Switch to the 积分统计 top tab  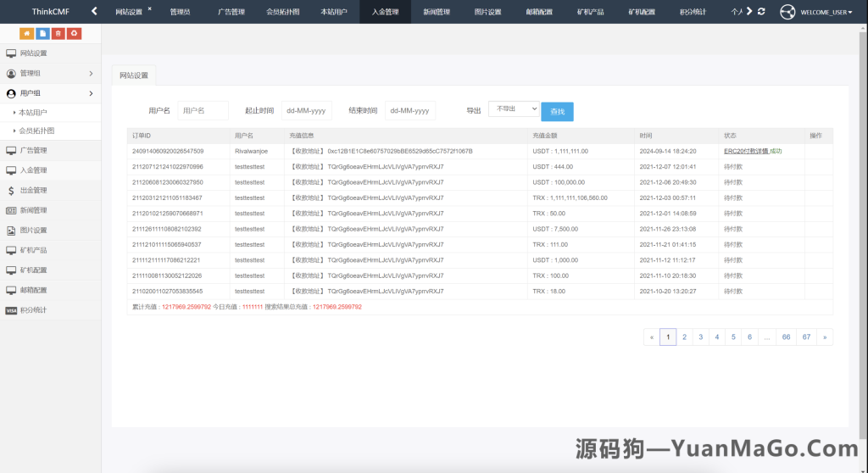pos(693,12)
